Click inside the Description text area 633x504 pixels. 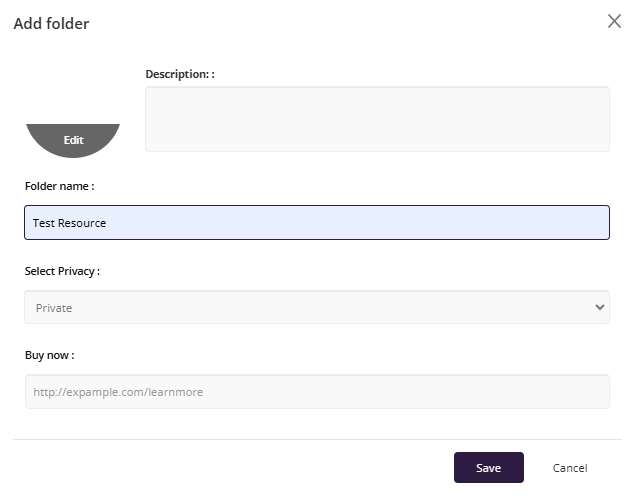point(377,119)
